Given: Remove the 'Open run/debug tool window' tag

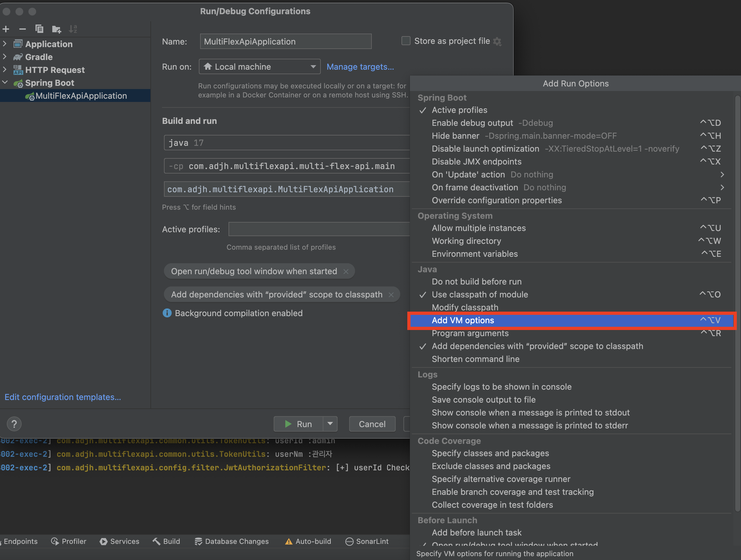Looking at the screenshot, I should pyautogui.click(x=346, y=272).
